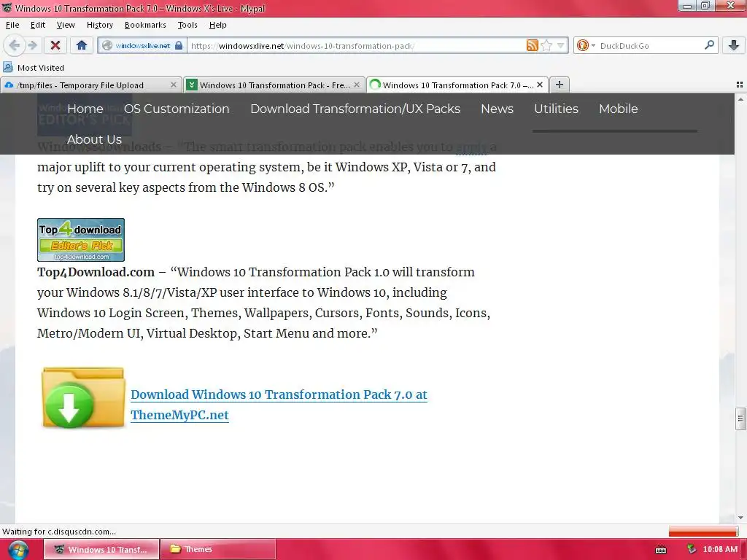Click the padlock security icon

tap(179, 45)
